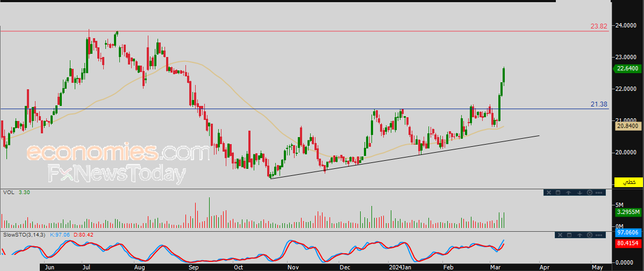This screenshot has height=271, width=644.
Task: Click the SlowSTO(3,14,3) indicator title
Action: point(25,234)
